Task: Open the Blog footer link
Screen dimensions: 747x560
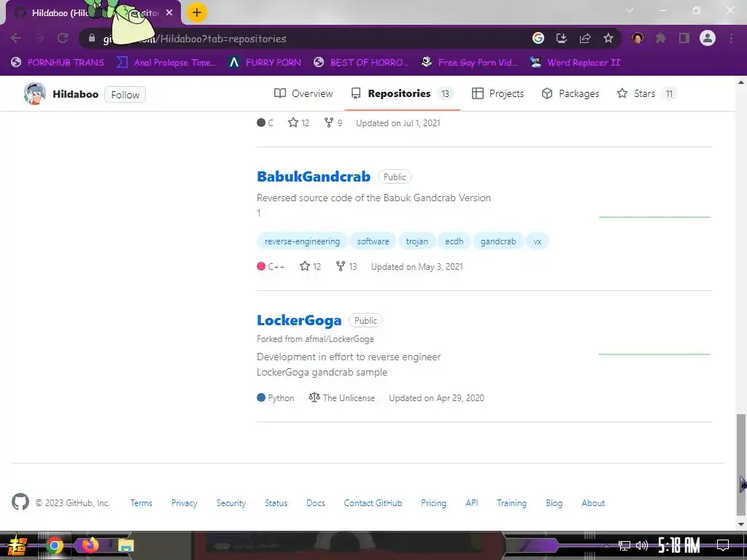Action: [554, 503]
